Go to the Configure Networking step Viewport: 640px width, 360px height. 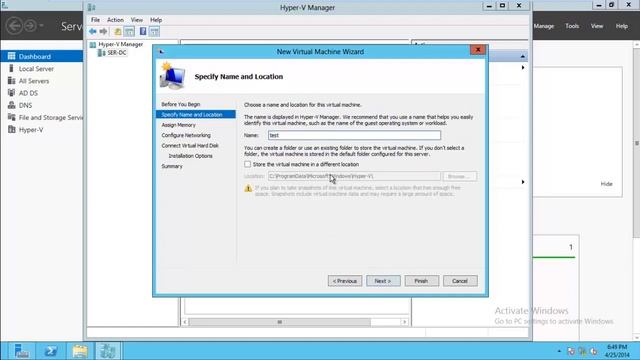coord(186,135)
